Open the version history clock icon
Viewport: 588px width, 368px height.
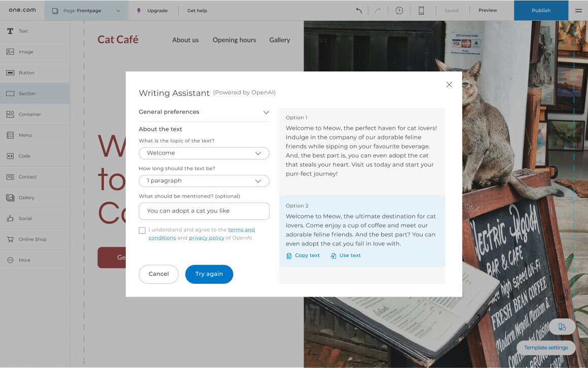coord(399,11)
